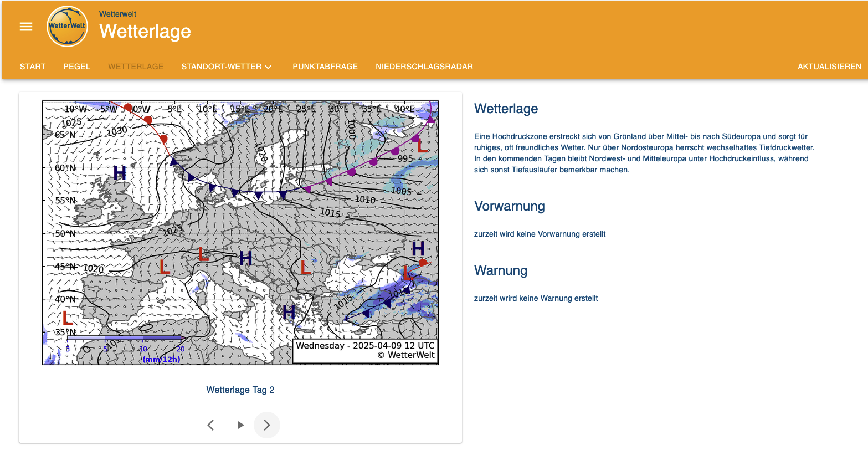
Task: Go to previous weather map with left chevron
Action: (x=210, y=425)
